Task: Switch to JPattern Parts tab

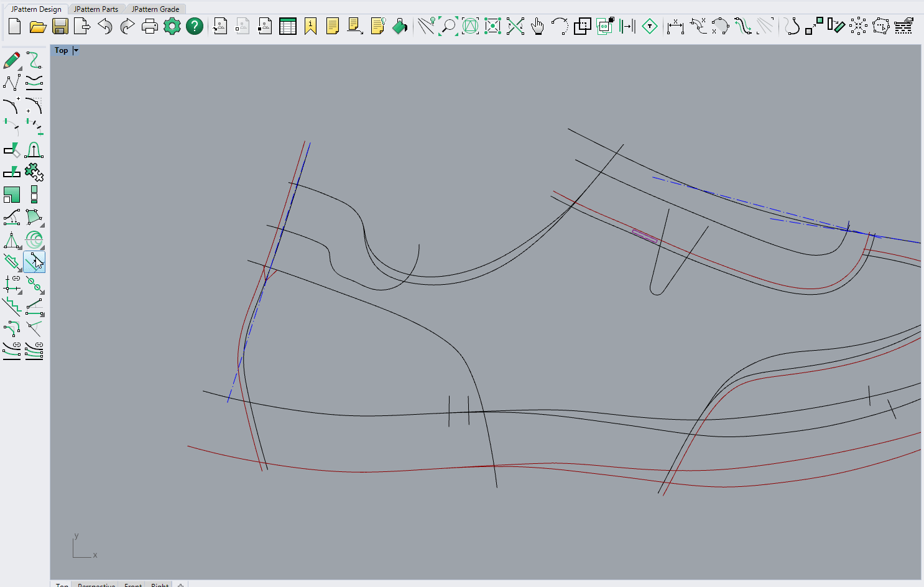Action: pyautogui.click(x=96, y=9)
